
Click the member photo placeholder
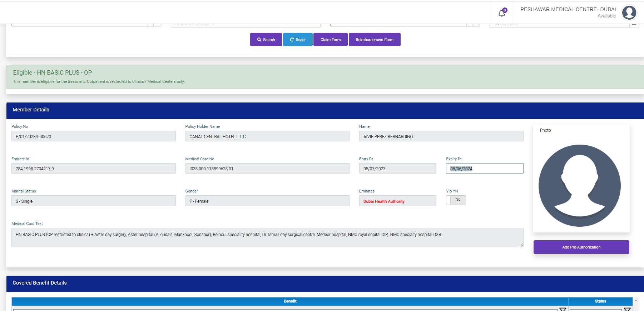pos(579,185)
